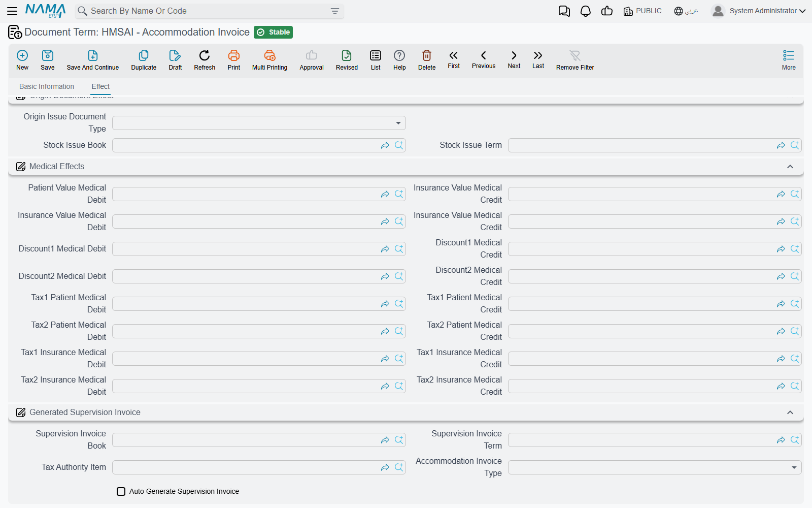Image resolution: width=812 pixels, height=508 pixels.
Task: Click the Search By Name Or Code field
Action: [x=208, y=11]
